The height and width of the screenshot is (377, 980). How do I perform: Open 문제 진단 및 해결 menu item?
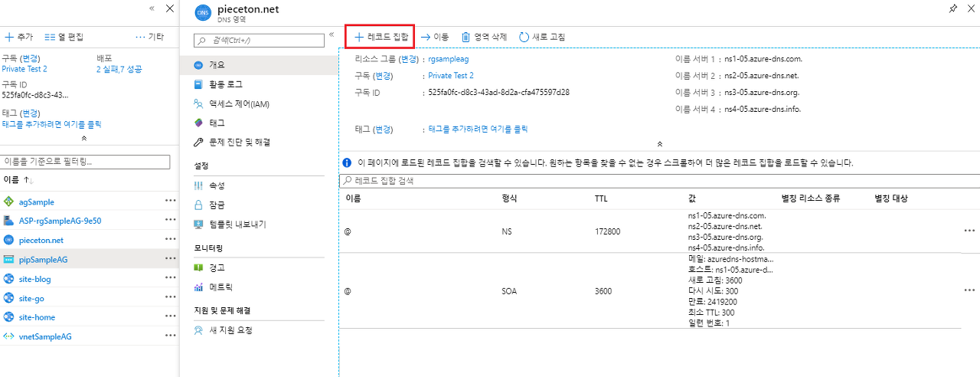(260, 142)
